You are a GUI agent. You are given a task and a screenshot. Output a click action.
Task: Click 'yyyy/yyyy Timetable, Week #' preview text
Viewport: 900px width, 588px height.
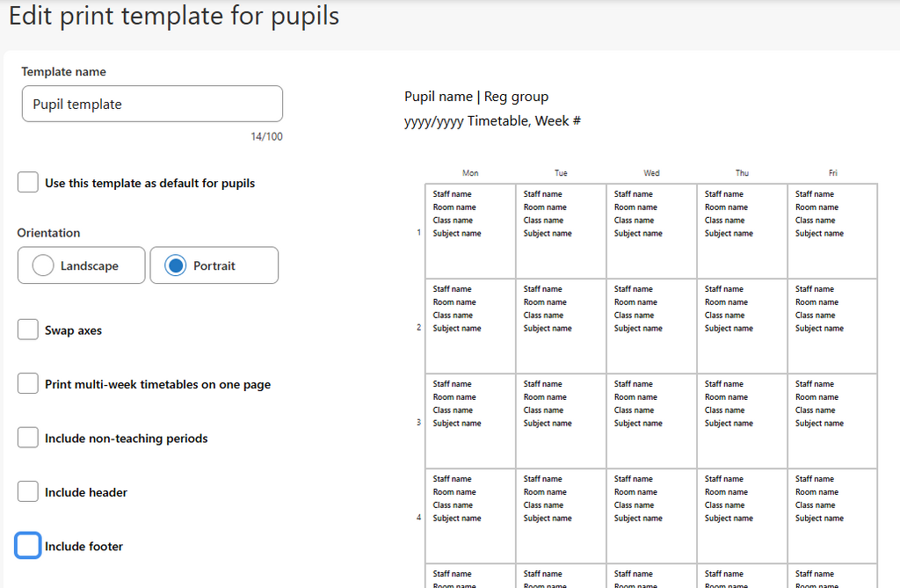click(x=492, y=121)
